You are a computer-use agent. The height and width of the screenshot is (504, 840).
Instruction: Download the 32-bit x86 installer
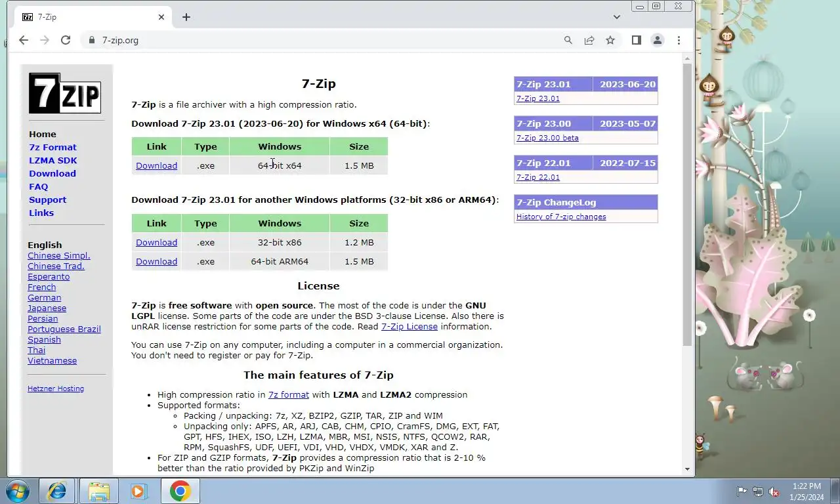pos(156,242)
